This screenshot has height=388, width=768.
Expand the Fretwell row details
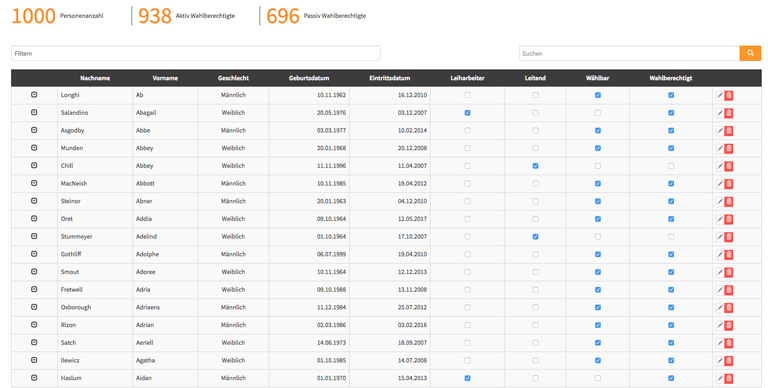34,289
